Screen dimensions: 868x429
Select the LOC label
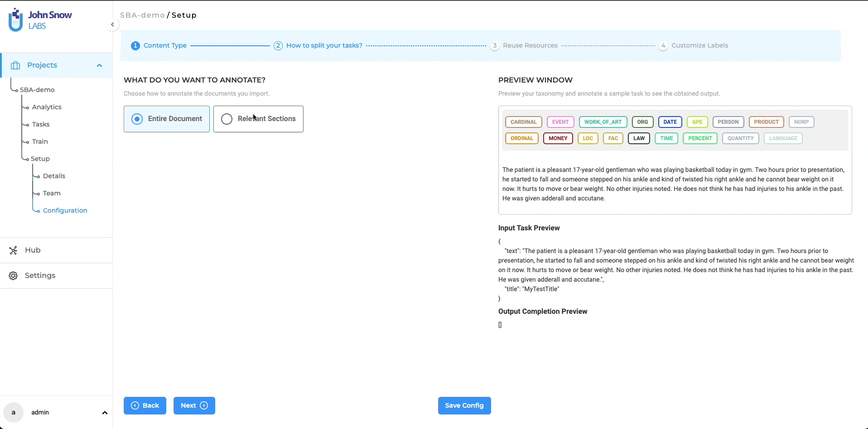(x=588, y=138)
